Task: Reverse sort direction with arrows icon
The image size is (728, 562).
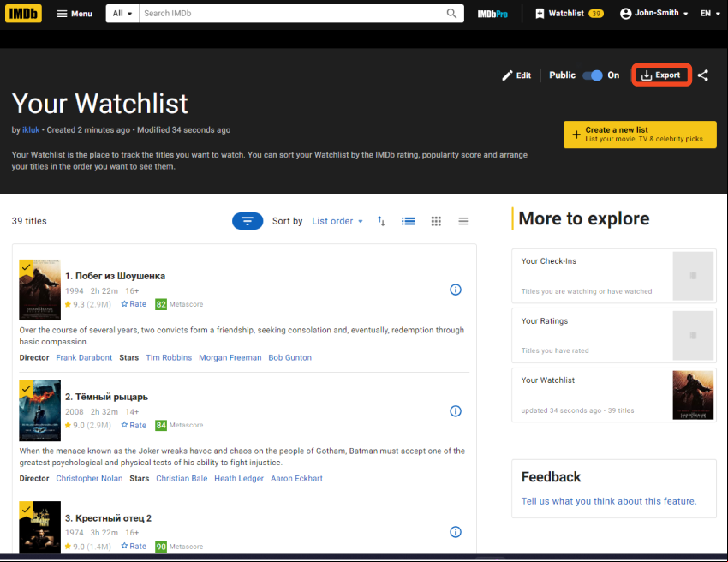Action: pyautogui.click(x=381, y=221)
